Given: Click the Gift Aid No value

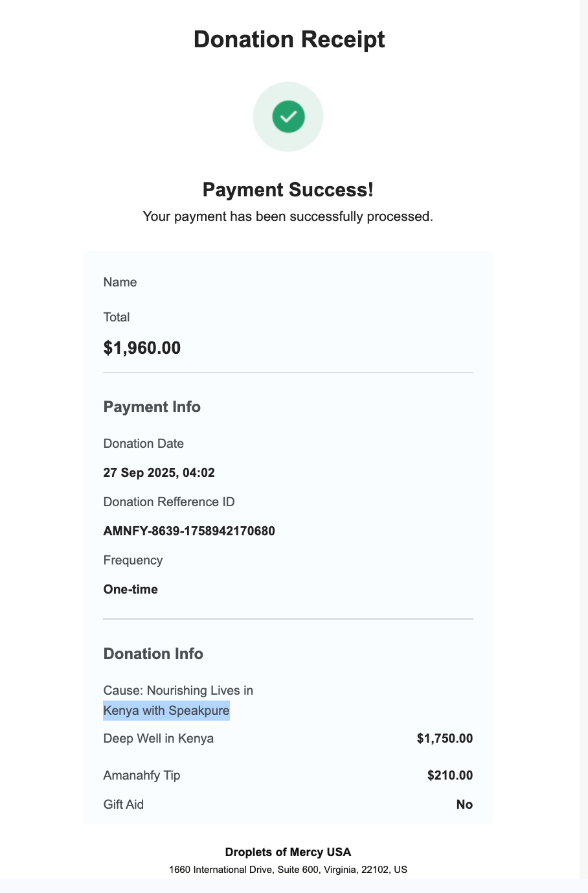Looking at the screenshot, I should 464,805.
